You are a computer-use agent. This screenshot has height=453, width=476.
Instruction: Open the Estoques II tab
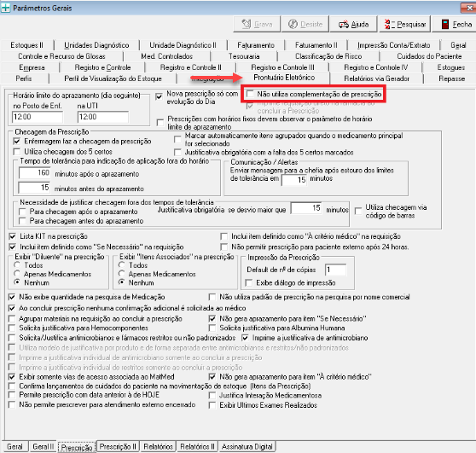26,45
